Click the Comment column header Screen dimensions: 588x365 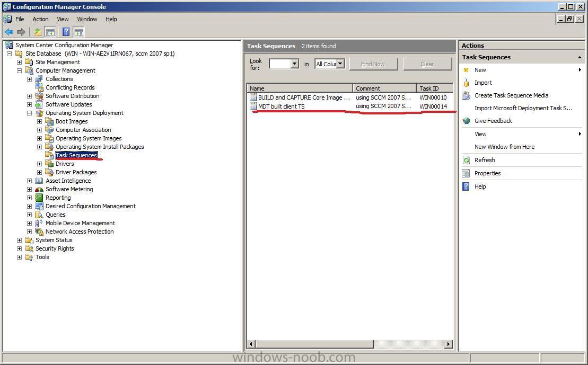[x=385, y=88]
